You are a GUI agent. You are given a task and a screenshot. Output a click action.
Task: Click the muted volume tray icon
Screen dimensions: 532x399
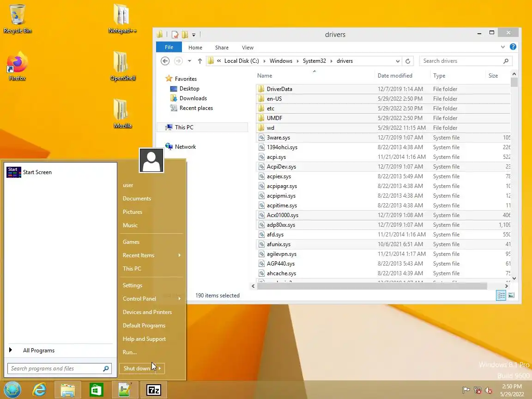point(489,390)
